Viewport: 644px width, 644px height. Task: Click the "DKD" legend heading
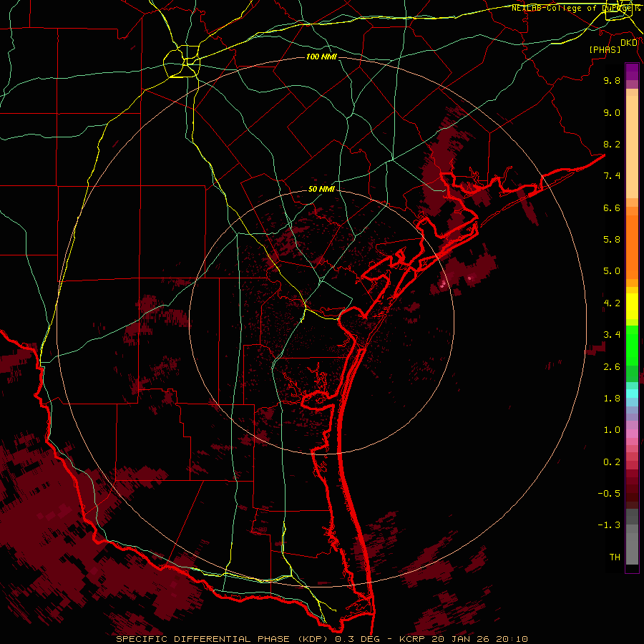pyautogui.click(x=629, y=43)
